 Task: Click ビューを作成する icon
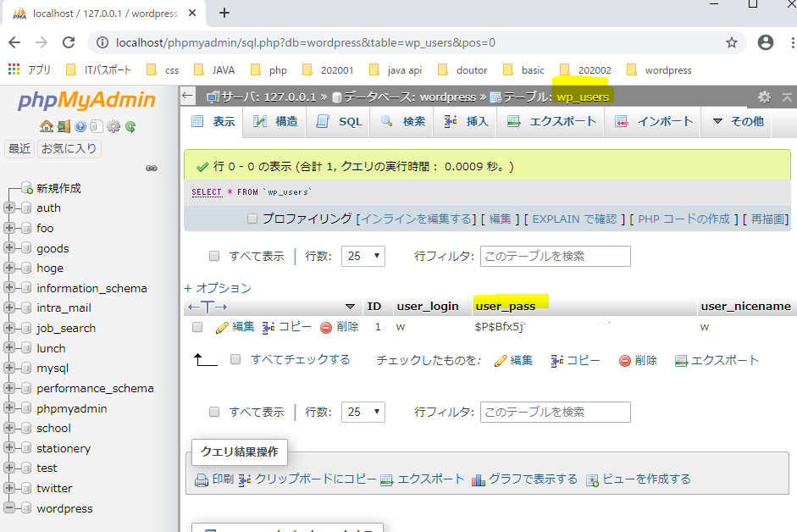(x=592, y=480)
